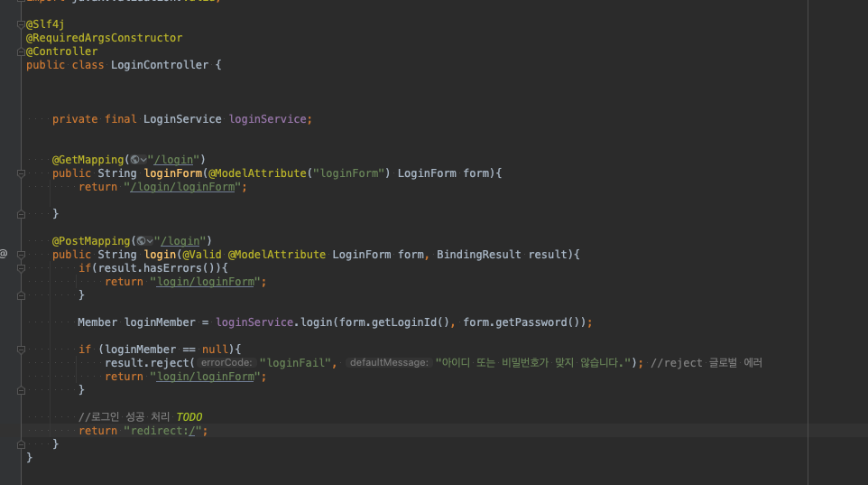Open the "/login" URL link in @PostMapping
Image resolution: width=868 pixels, height=485 pixels.
click(x=180, y=241)
